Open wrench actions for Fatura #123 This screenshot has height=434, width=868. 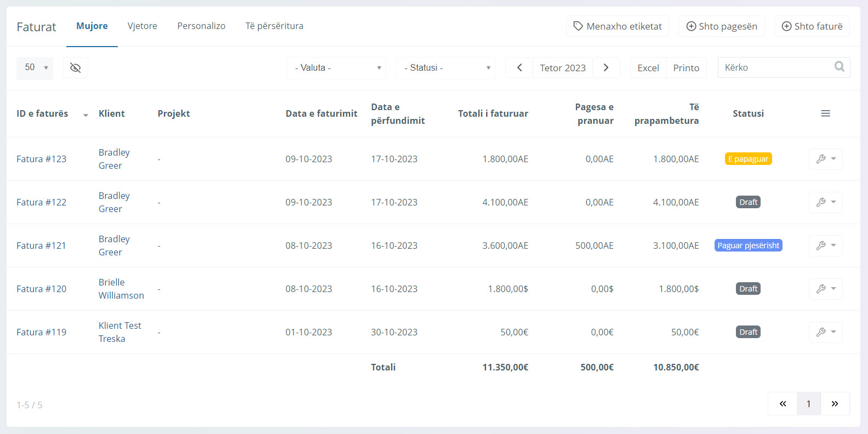point(825,159)
